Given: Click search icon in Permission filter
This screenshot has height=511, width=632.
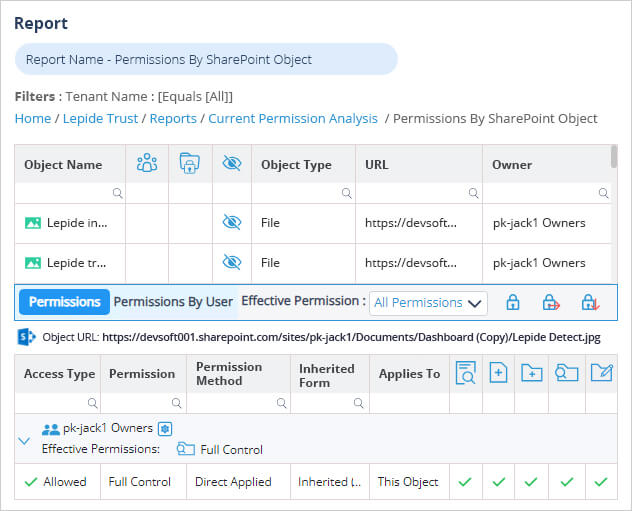Looking at the screenshot, I should click(x=176, y=403).
